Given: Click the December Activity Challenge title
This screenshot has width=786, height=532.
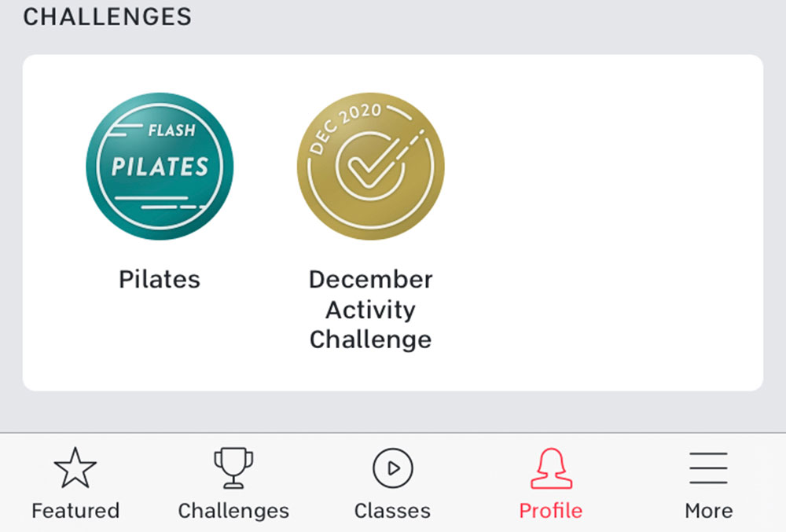Looking at the screenshot, I should (370, 309).
